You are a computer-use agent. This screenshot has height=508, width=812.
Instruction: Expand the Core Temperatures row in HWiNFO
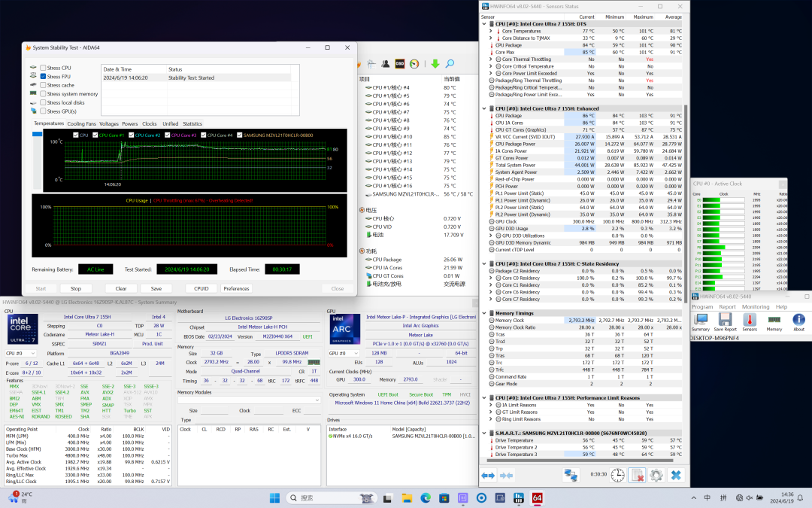click(491, 31)
